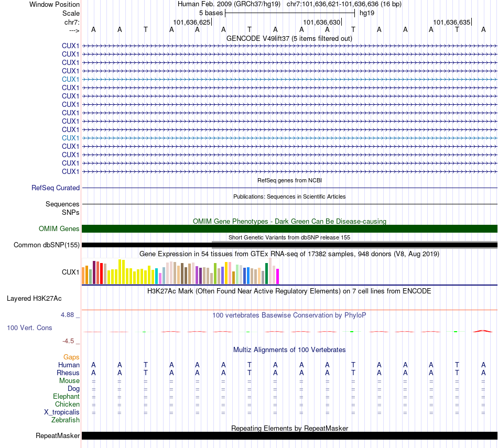Click the Human alignment row label

(69, 365)
